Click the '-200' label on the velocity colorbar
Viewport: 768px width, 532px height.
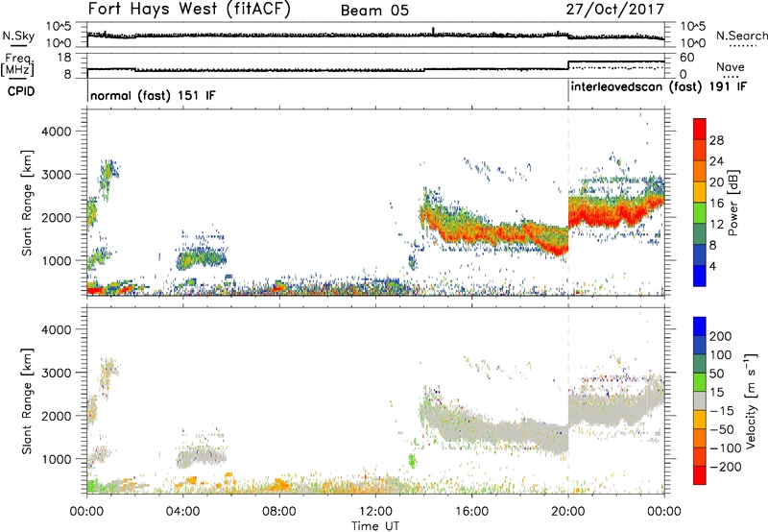coord(725,467)
